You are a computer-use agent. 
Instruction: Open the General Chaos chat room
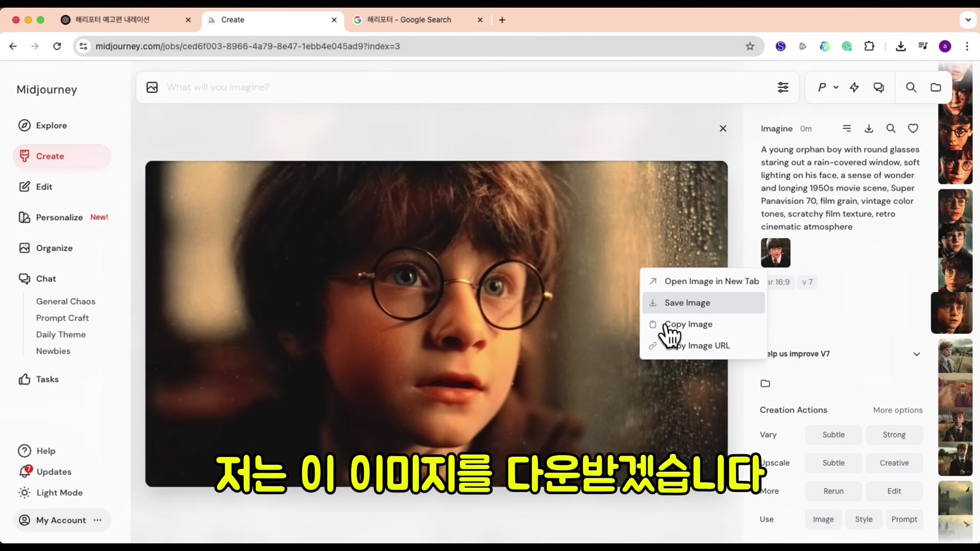[66, 301]
